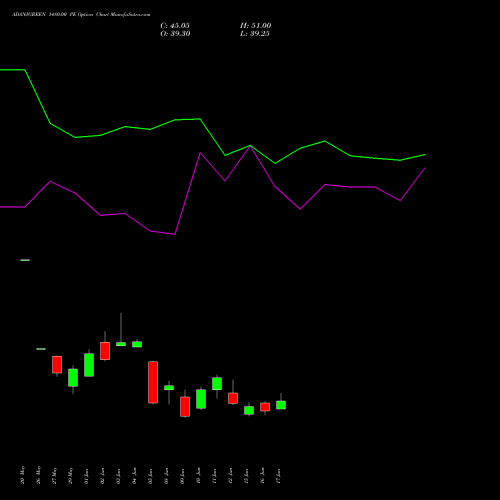The width and height of the screenshot is (500, 500).
Task: Click the green candle above 11 Jun
Action: click(x=217, y=384)
